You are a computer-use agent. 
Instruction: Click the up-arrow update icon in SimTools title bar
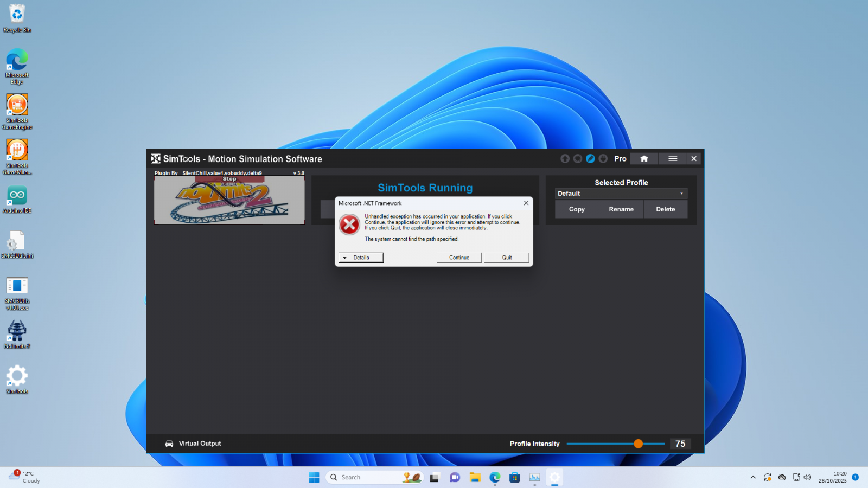point(565,158)
